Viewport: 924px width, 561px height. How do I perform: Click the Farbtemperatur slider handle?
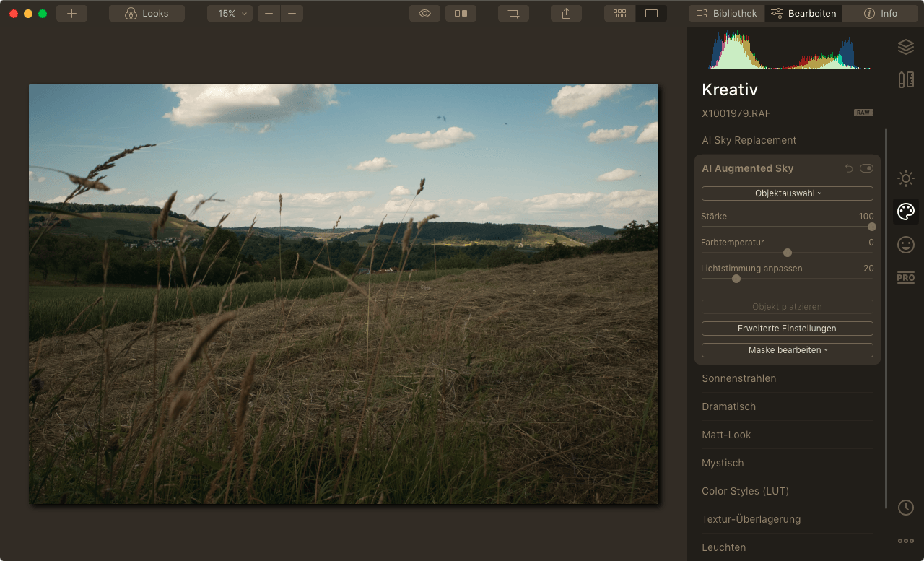pos(788,253)
